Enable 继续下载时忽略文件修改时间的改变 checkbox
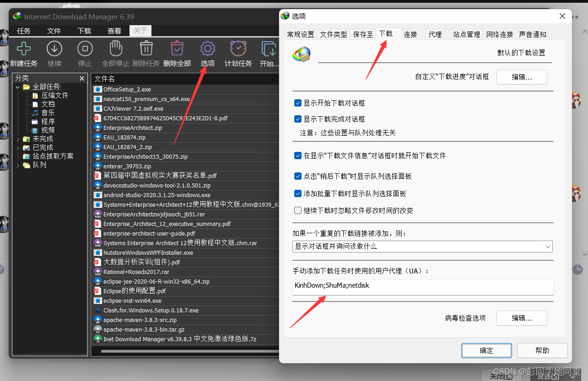Screen dimensions: 588x381 pos(298,210)
